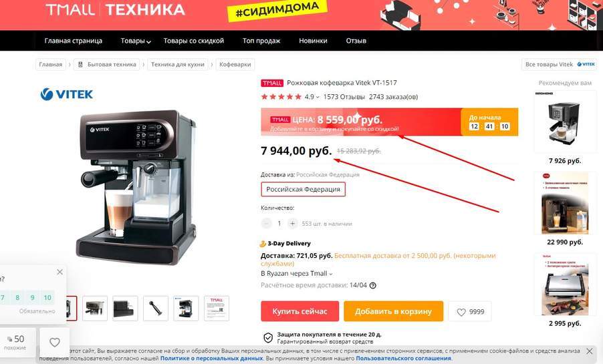Click the Vitek brand logo above the product image
Viewport: 603px width, 364px height.
tap(67, 94)
